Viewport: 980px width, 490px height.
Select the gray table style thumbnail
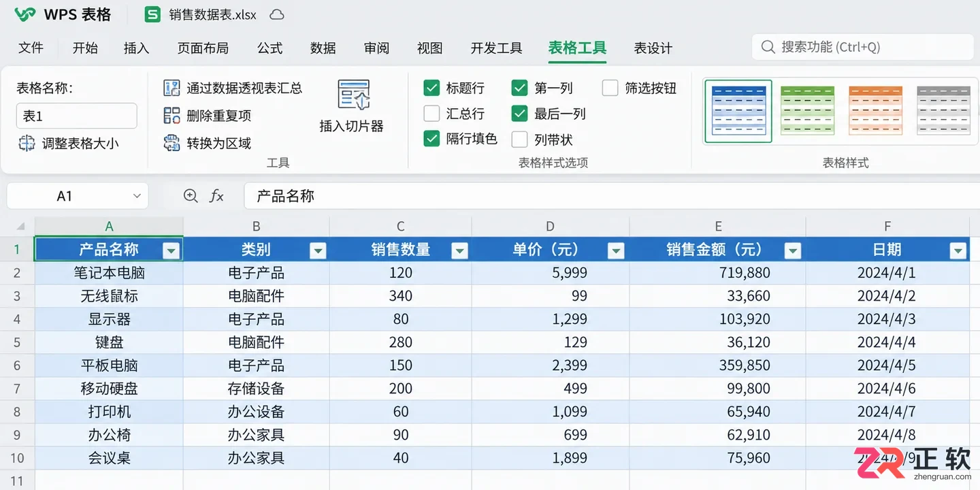click(943, 110)
